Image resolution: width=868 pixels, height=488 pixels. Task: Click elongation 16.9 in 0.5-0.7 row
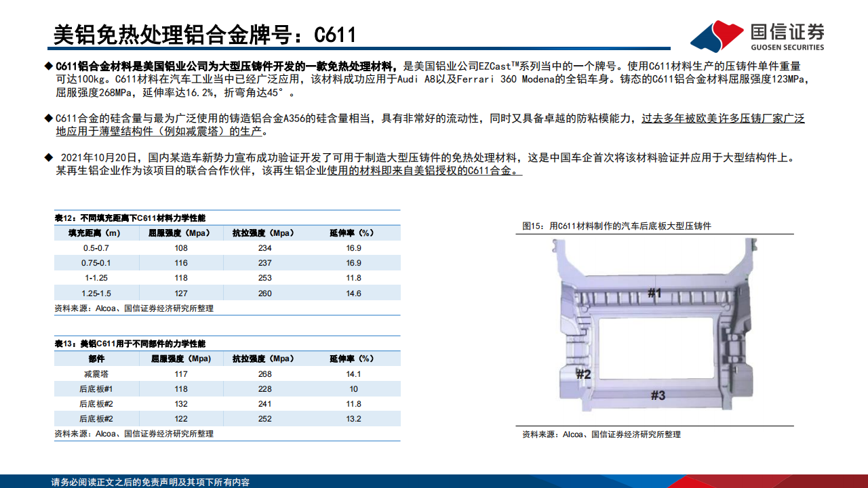pyautogui.click(x=353, y=248)
